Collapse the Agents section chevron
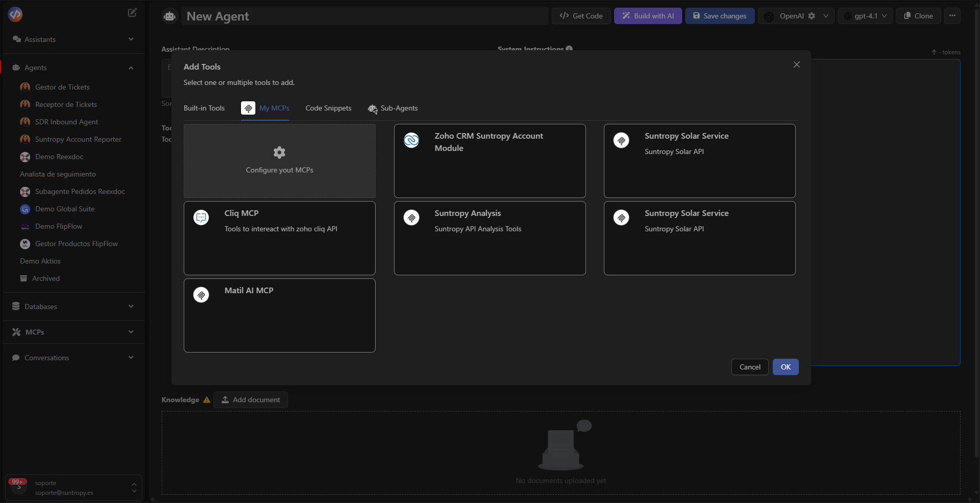The height and width of the screenshot is (503, 980). tap(131, 67)
